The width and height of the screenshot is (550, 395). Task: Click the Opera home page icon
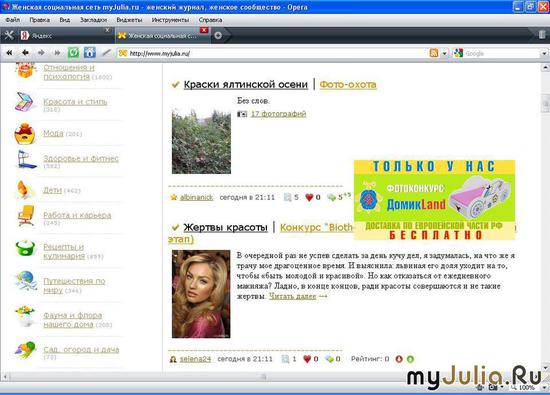point(90,53)
